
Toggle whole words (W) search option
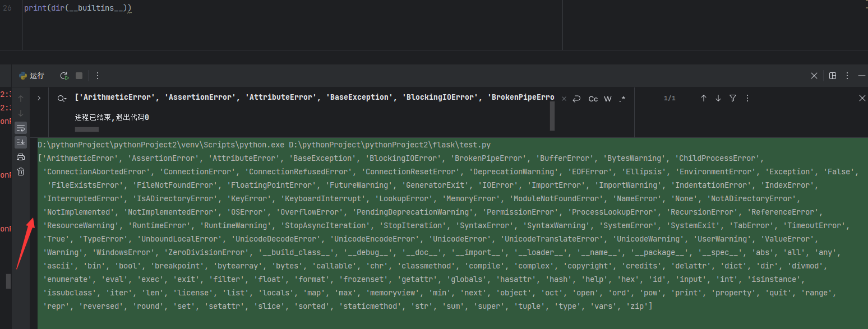click(x=608, y=99)
